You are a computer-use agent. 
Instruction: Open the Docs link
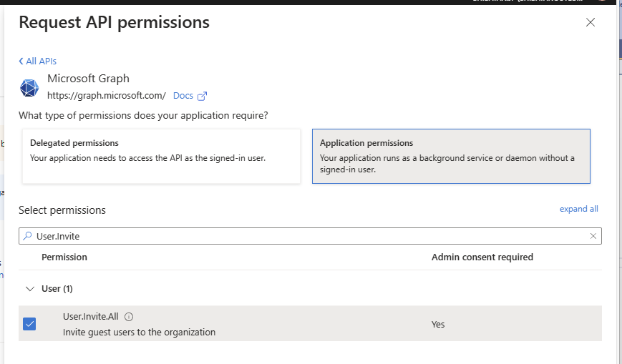coord(183,96)
